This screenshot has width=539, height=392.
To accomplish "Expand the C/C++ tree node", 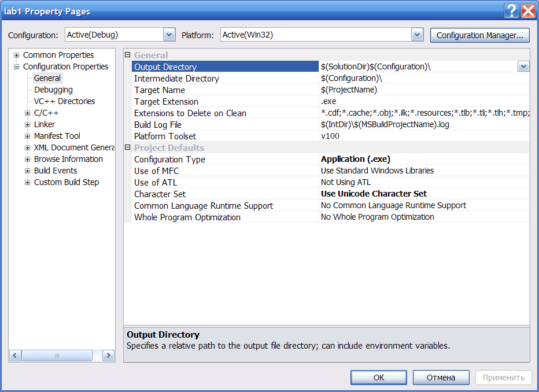I will [x=28, y=113].
